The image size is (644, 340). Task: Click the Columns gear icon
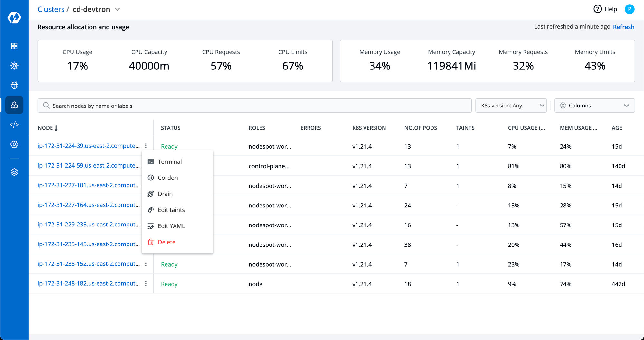pos(563,106)
